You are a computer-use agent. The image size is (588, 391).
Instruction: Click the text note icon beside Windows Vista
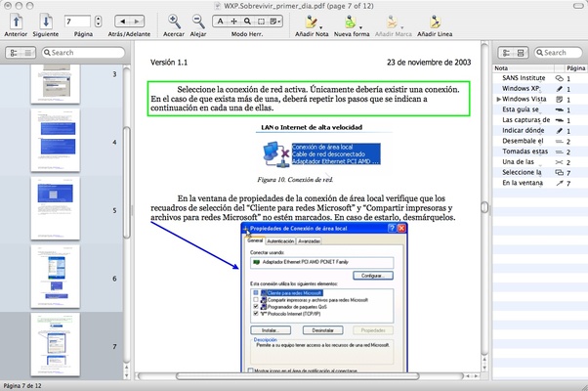[x=559, y=99]
